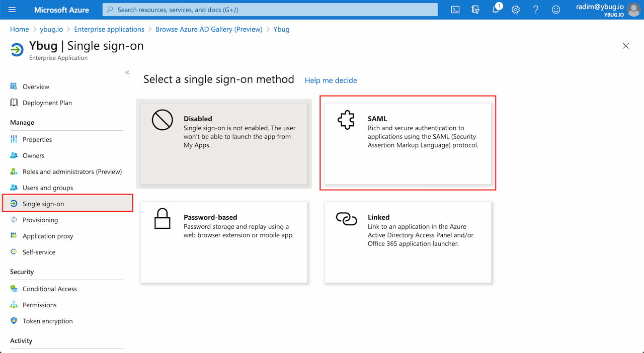644x353 pixels.
Task: Click the SAML puzzle piece icon
Action: tap(346, 120)
